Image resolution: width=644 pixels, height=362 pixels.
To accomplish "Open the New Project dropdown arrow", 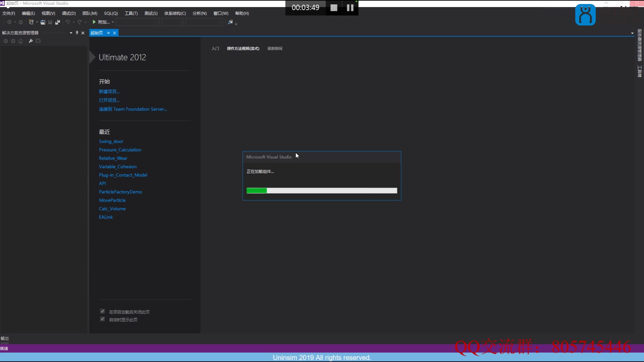I will pyautogui.click(x=37, y=22).
